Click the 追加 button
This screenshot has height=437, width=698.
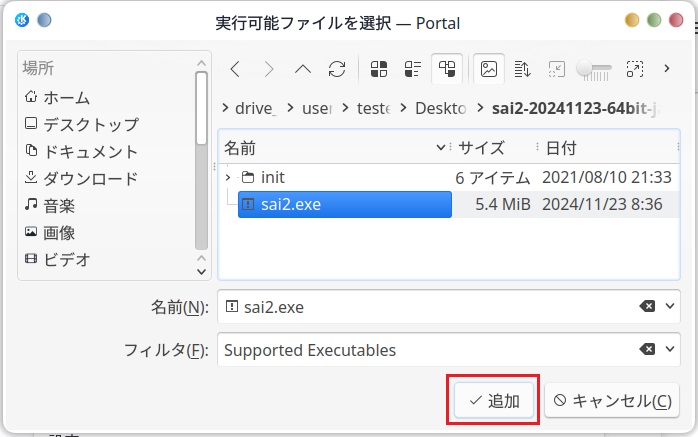coord(494,401)
